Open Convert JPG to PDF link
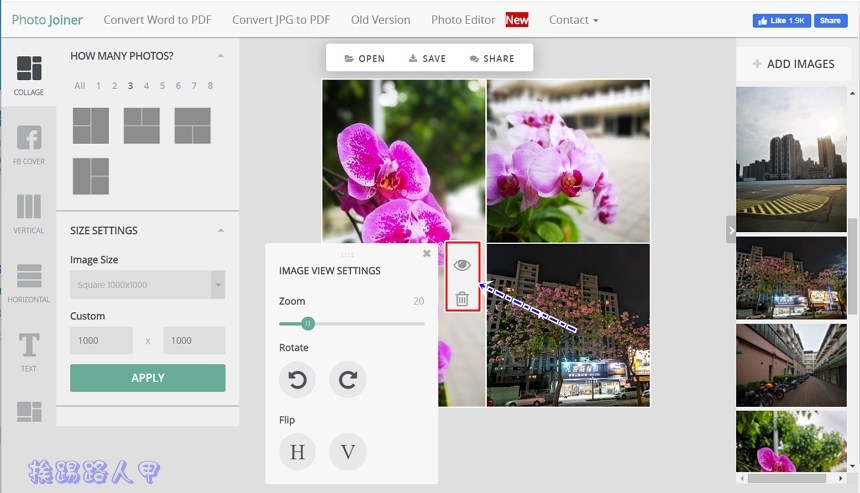Image resolution: width=860 pixels, height=493 pixels. [281, 20]
